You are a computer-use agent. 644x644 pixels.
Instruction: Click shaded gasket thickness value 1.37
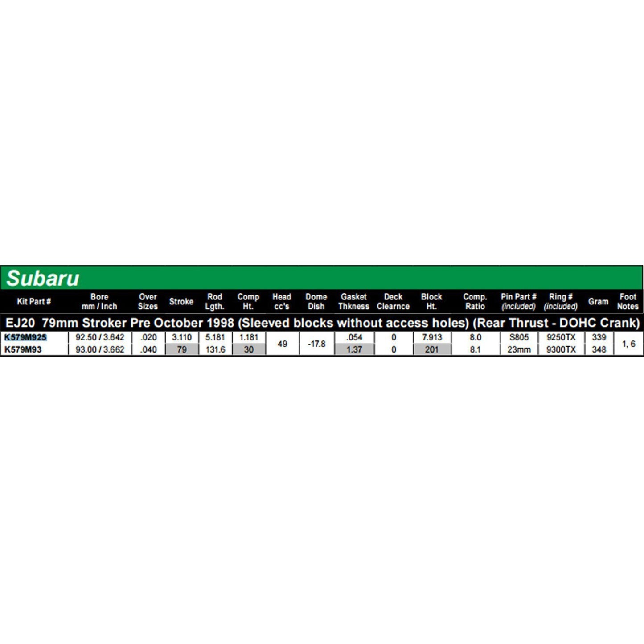click(354, 350)
